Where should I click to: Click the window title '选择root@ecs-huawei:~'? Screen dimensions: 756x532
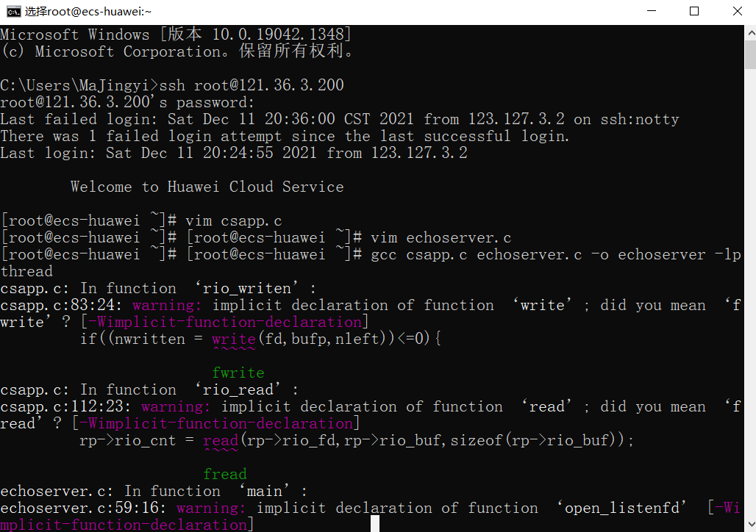pos(88,12)
